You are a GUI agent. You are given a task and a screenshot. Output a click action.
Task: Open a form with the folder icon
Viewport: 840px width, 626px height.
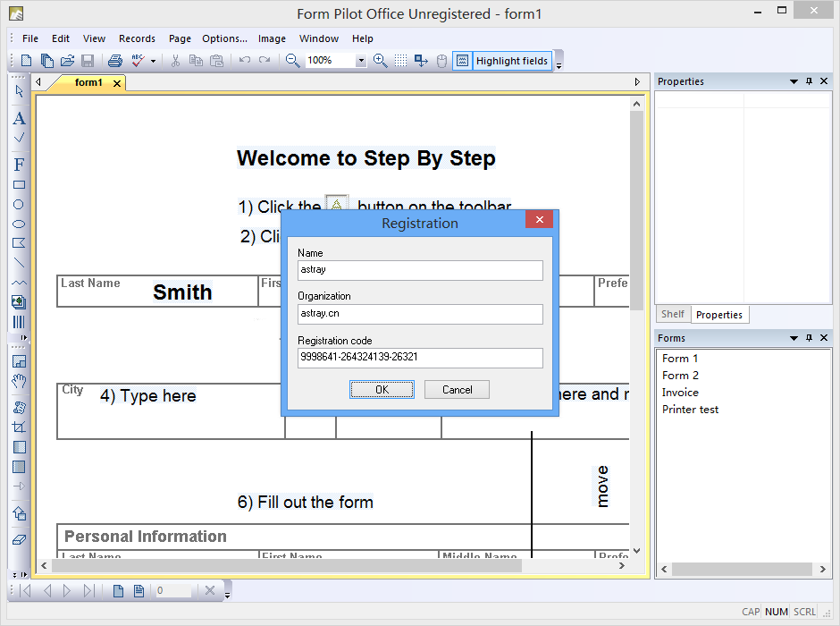tap(68, 61)
